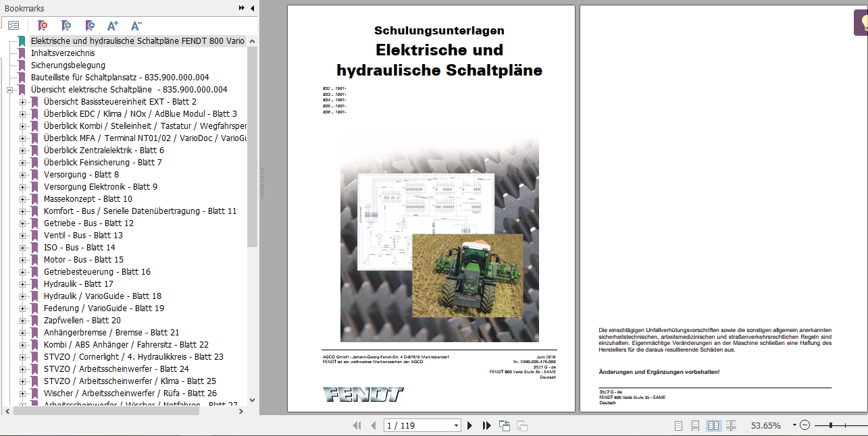
Task: Jump to Ventil - Bus - Blatt 13
Action: coord(83,236)
